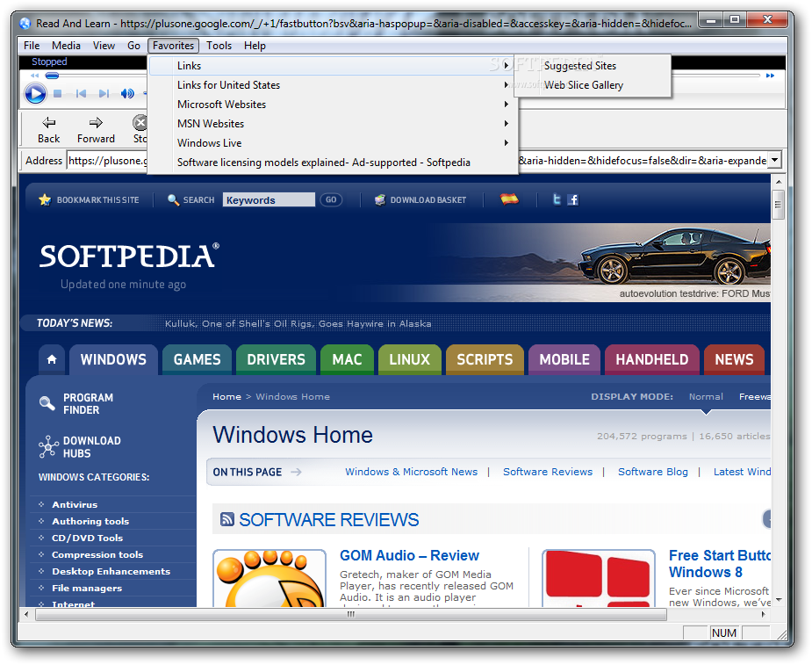Open the home icon tab

point(52,359)
